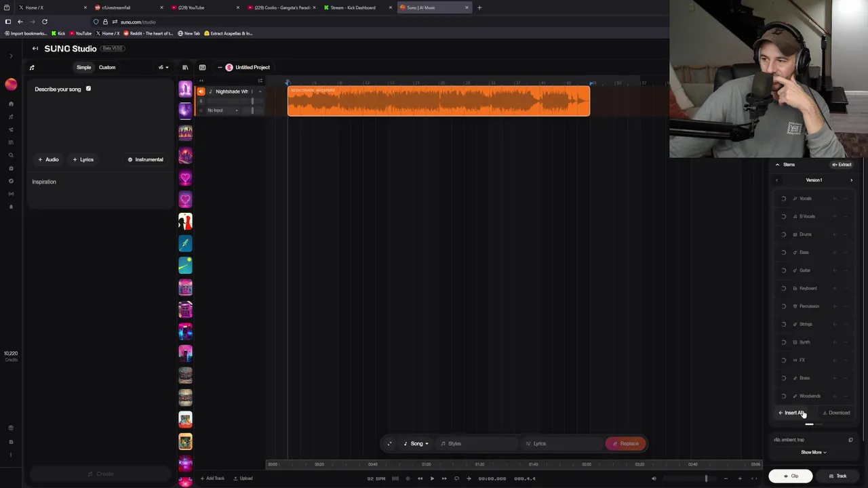Viewport: 868px width, 488px height.
Task: Open the Home icon in left sidebar
Action: (11, 104)
